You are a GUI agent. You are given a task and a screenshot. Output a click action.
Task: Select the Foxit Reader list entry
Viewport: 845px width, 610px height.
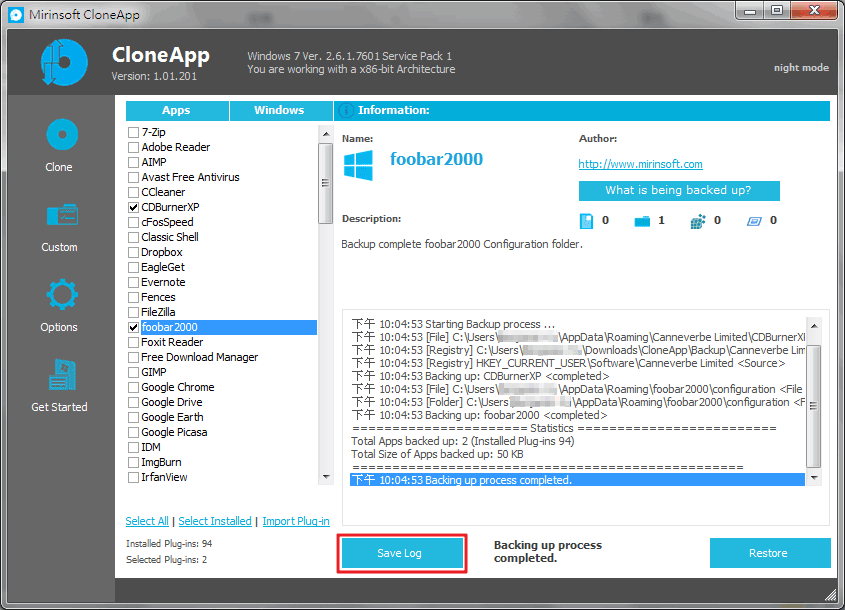click(x=172, y=343)
